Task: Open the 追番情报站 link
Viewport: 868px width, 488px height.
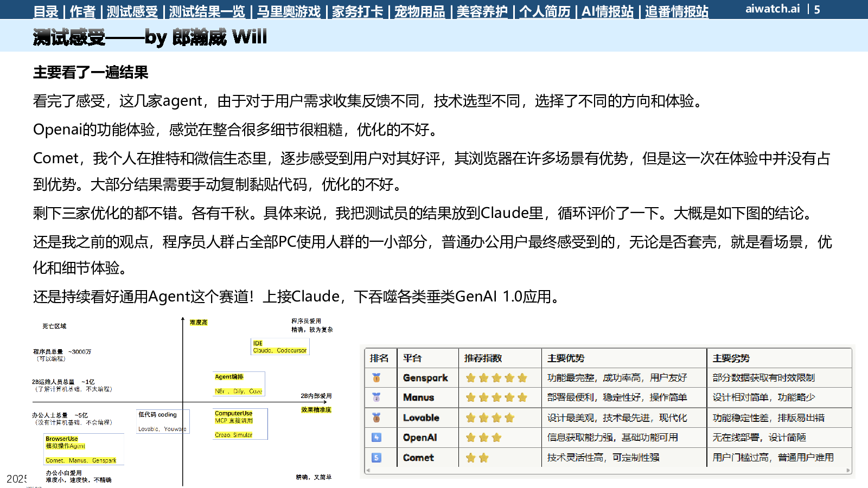Action: pyautogui.click(x=676, y=11)
